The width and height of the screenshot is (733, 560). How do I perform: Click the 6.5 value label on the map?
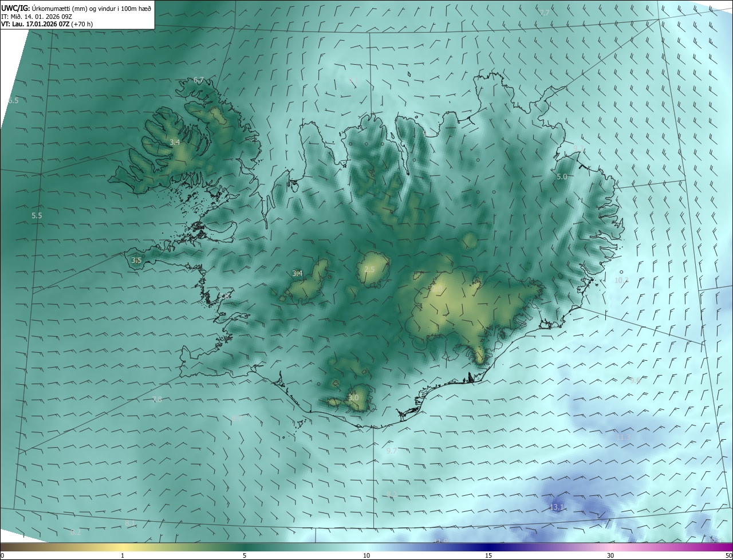point(13,100)
